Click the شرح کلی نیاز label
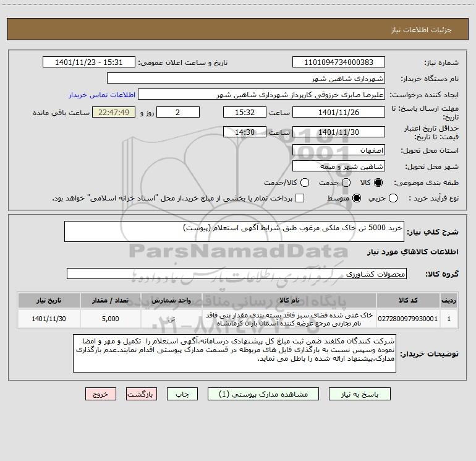Image resolution: width=476 pixels, height=461 pixels. (433, 232)
